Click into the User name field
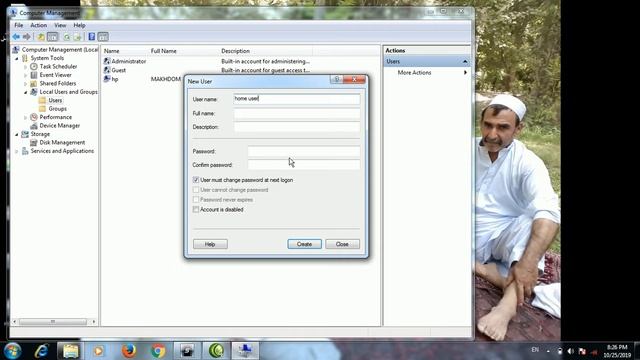 click(297, 99)
